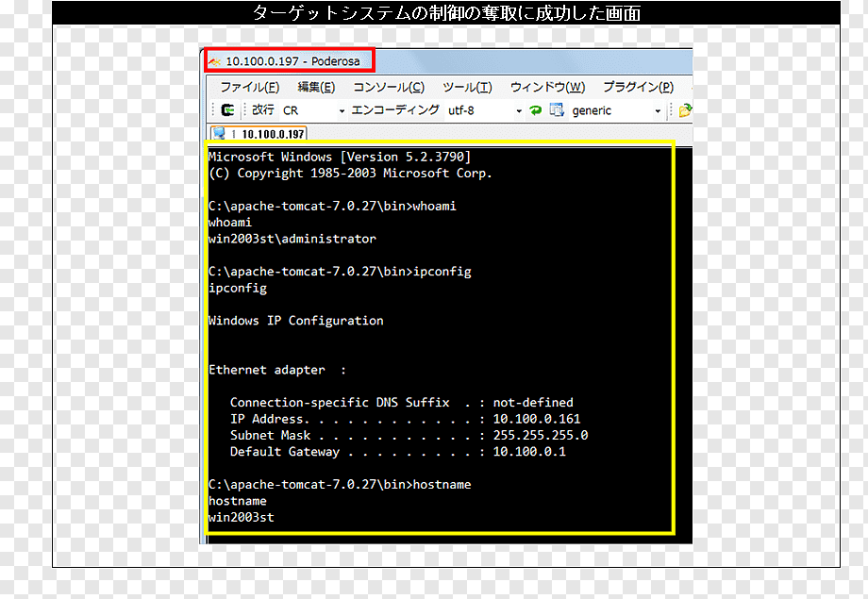This screenshot has height=599, width=868.
Task: Click the Copyright 1985-2003 Microsoft Corp. line
Action: 350,174
